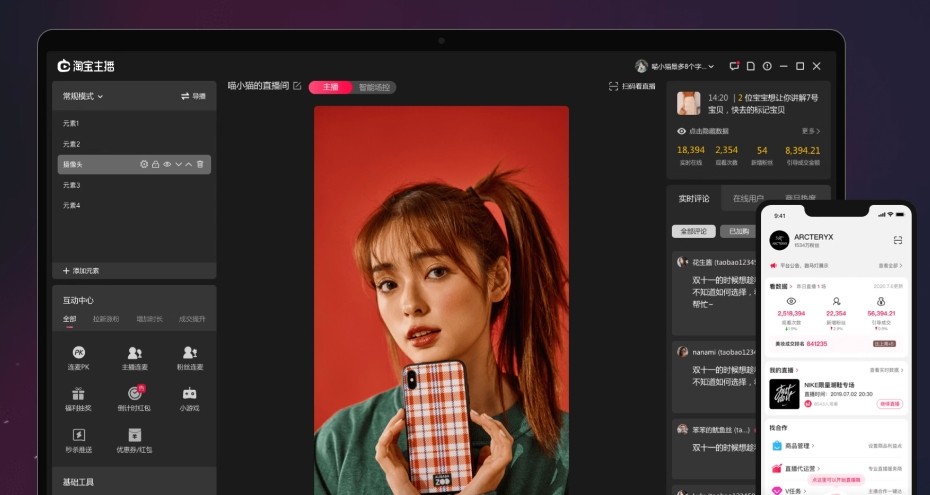
Task: Expand 看数据 section in phone app
Action: click(x=781, y=286)
